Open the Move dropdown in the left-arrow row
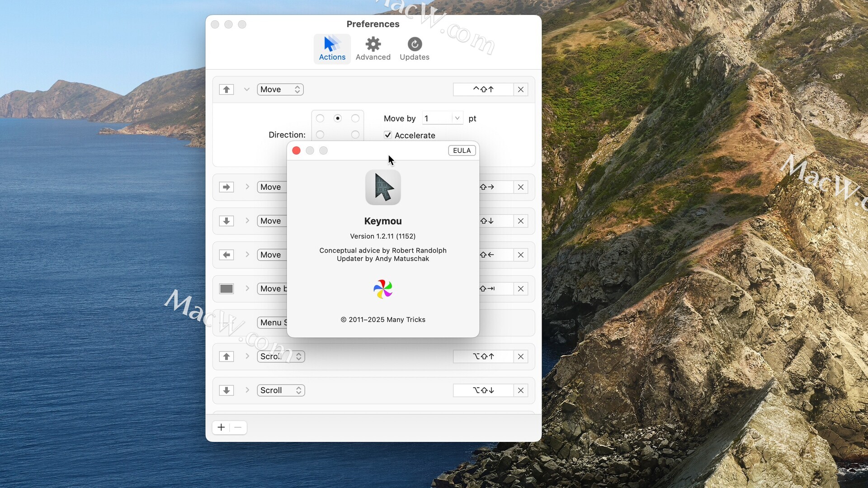Viewport: 868px width, 488px height. (272, 255)
